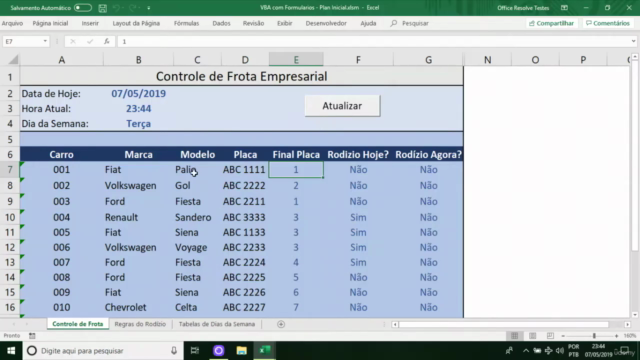Click the Pesquisar search box in ribbon
640x360 pixels.
pyautogui.click(x=409, y=23)
